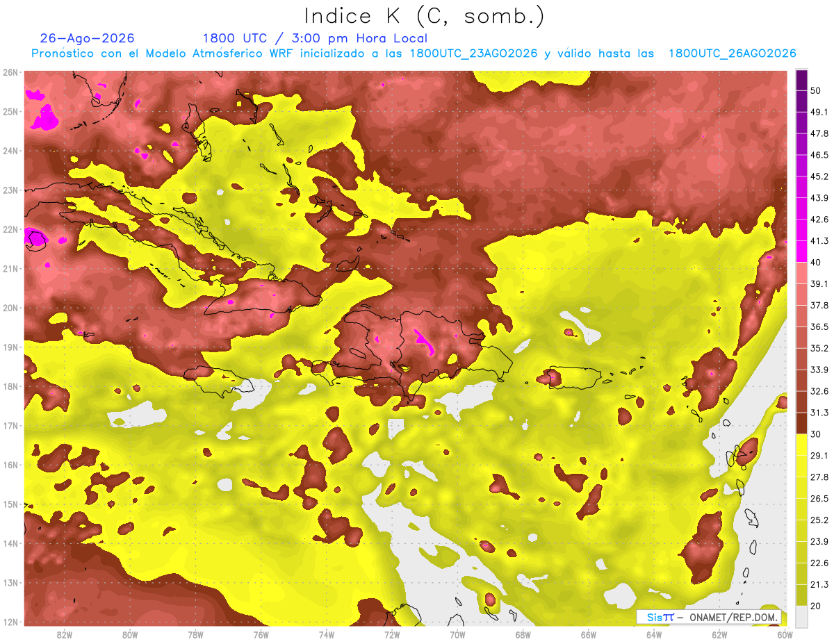Select the '80W' longitude label

[130, 634]
